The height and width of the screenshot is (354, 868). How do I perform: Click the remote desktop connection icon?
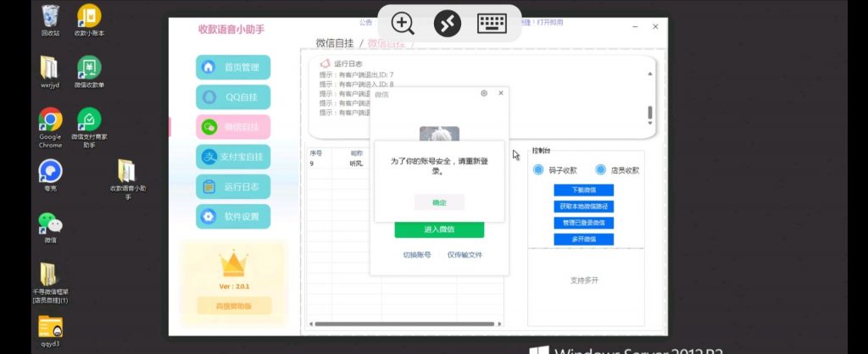(448, 24)
